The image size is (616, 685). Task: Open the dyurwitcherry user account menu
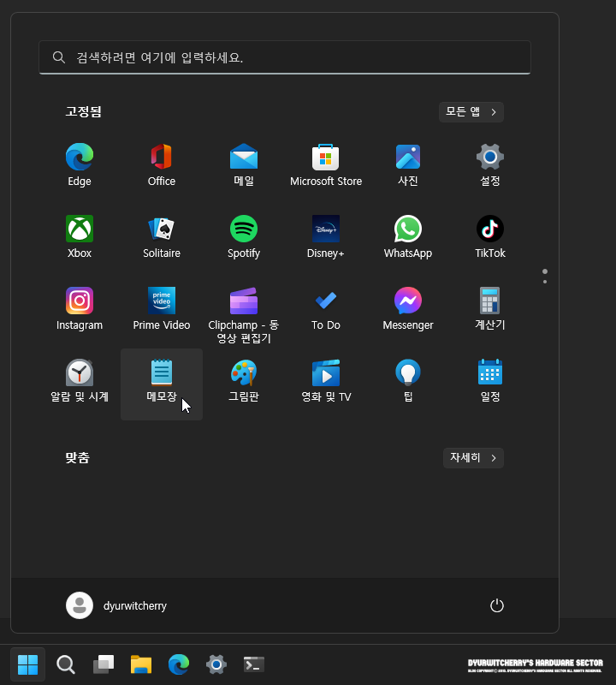(116, 605)
